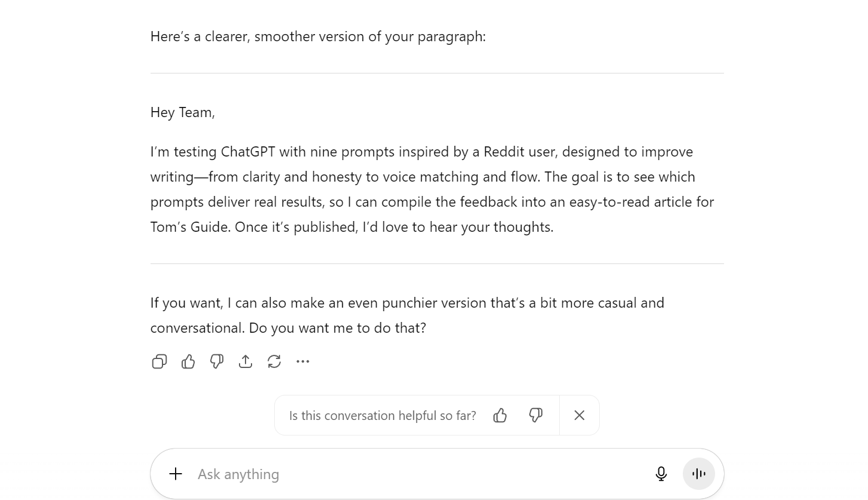The width and height of the screenshot is (868, 500).
Task: Dismiss the conversation feedback prompt
Action: tap(579, 415)
